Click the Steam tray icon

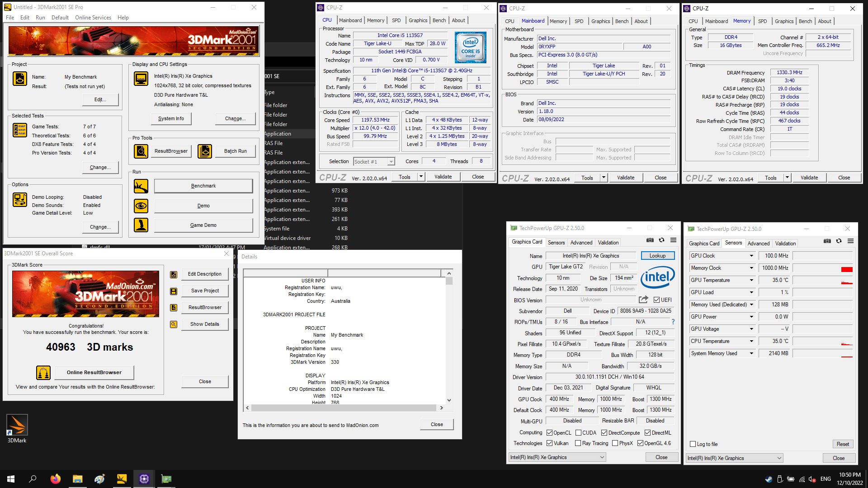769,479
